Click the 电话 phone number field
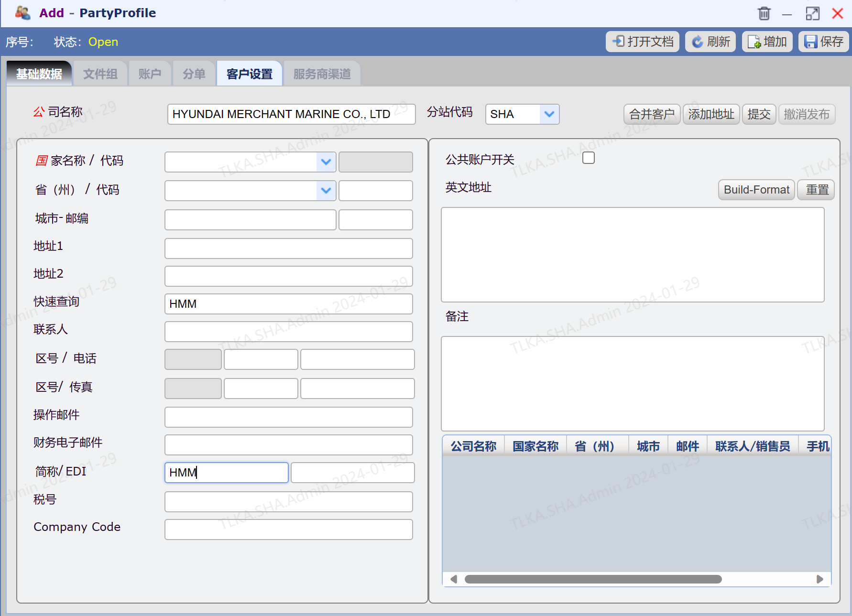The image size is (852, 616). (358, 359)
